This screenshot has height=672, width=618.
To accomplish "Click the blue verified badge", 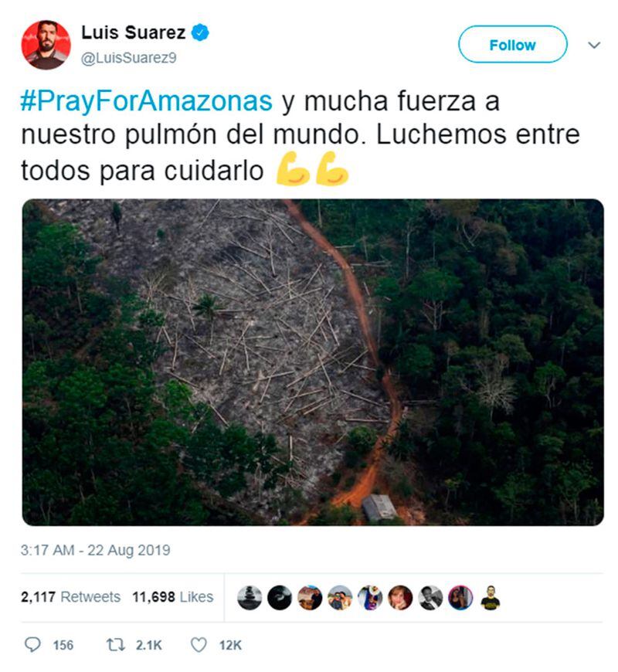I will coord(200,33).
